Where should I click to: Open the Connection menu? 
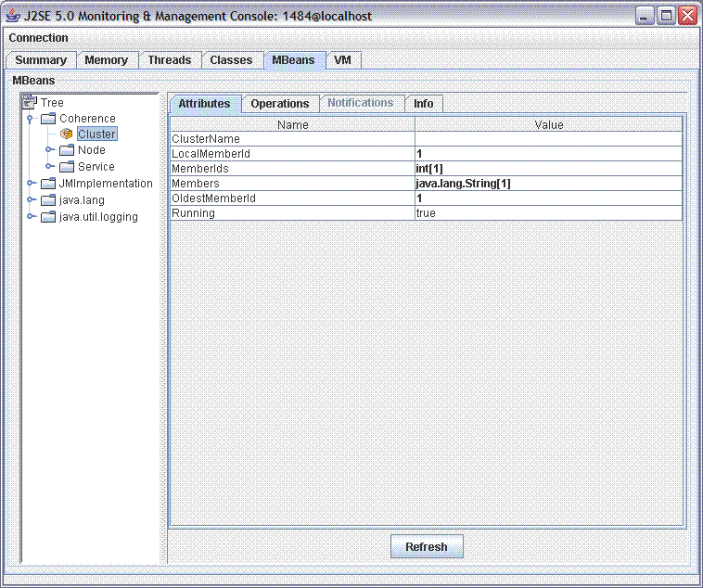pos(38,38)
